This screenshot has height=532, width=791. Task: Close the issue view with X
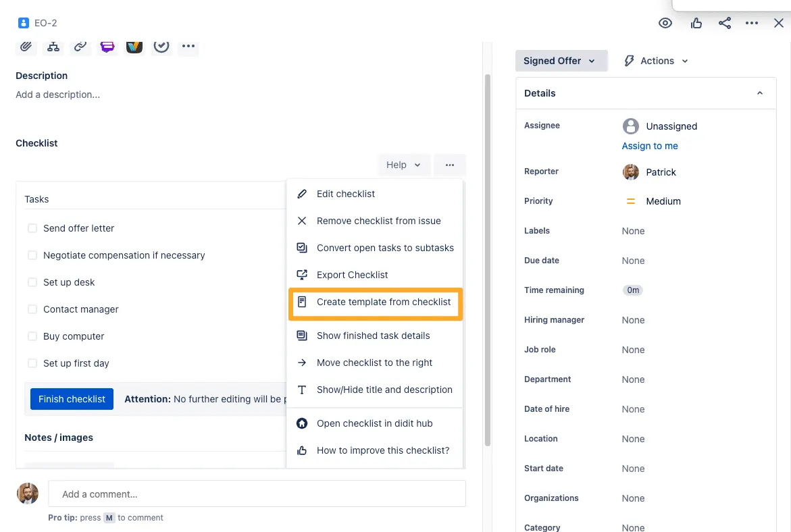(778, 23)
